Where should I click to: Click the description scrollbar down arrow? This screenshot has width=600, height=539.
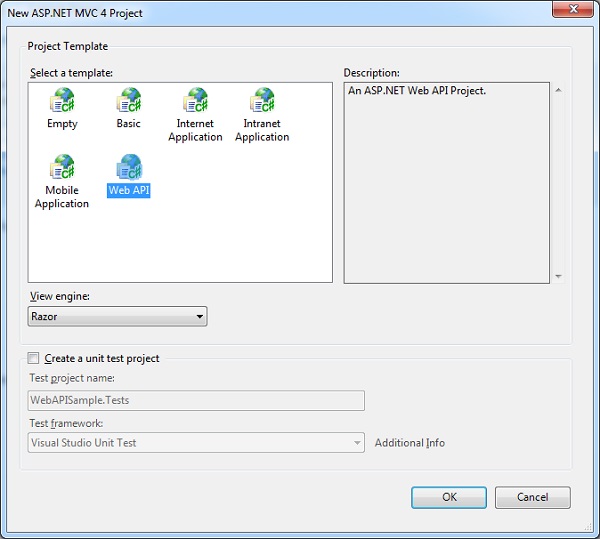[x=558, y=276]
